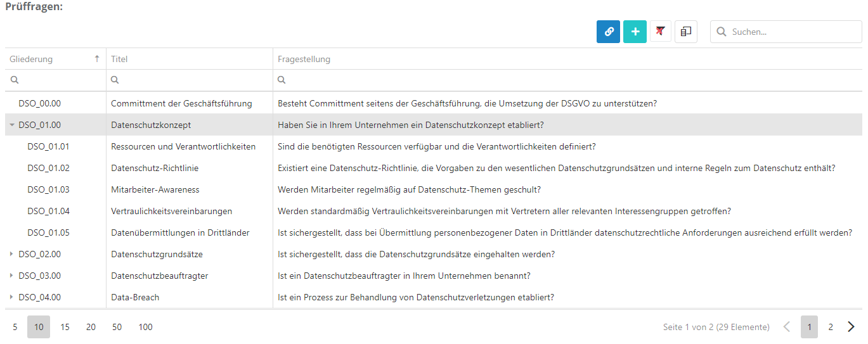This screenshot has width=868, height=344.
Task: Collapse the DSO_01.00 tree row
Action: 12,125
